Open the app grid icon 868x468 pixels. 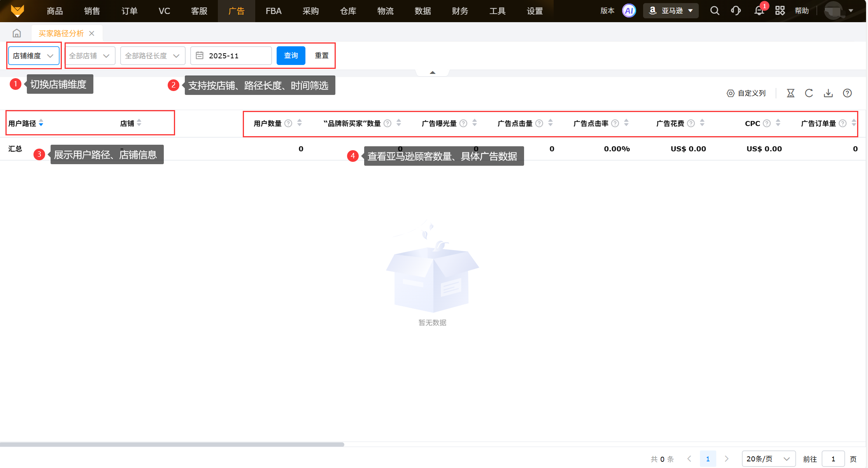(x=780, y=11)
